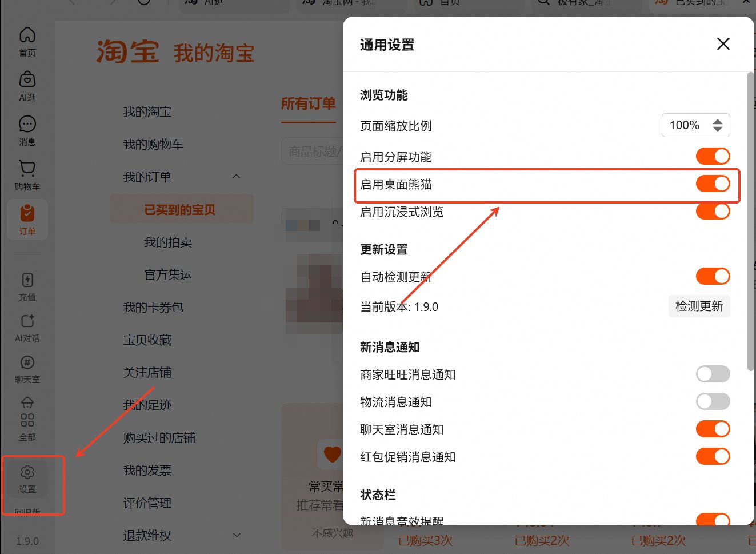Go to the 首页 home icon in sidebar
The image size is (756, 554).
tap(27, 41)
